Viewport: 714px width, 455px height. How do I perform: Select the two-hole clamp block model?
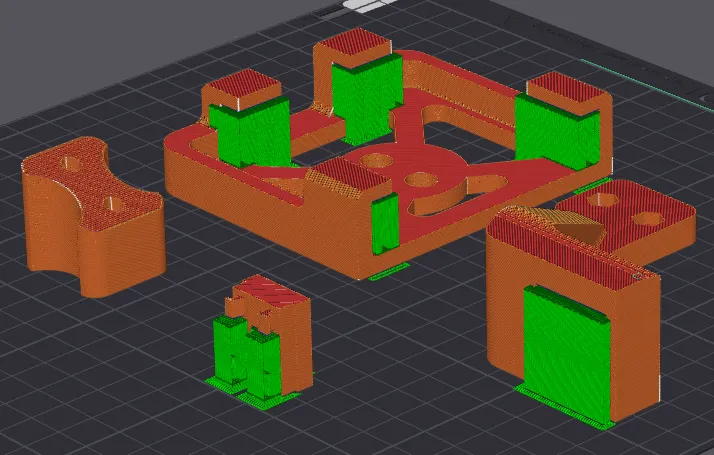point(93,217)
